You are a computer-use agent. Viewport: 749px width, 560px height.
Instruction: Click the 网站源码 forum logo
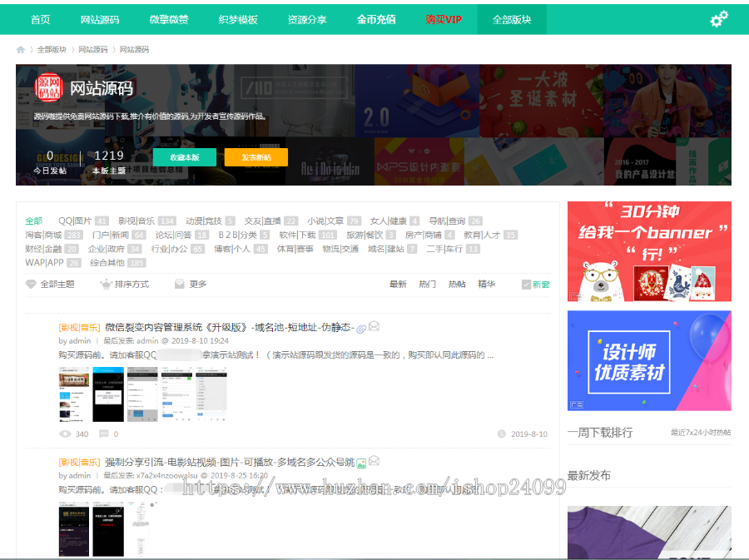47,88
